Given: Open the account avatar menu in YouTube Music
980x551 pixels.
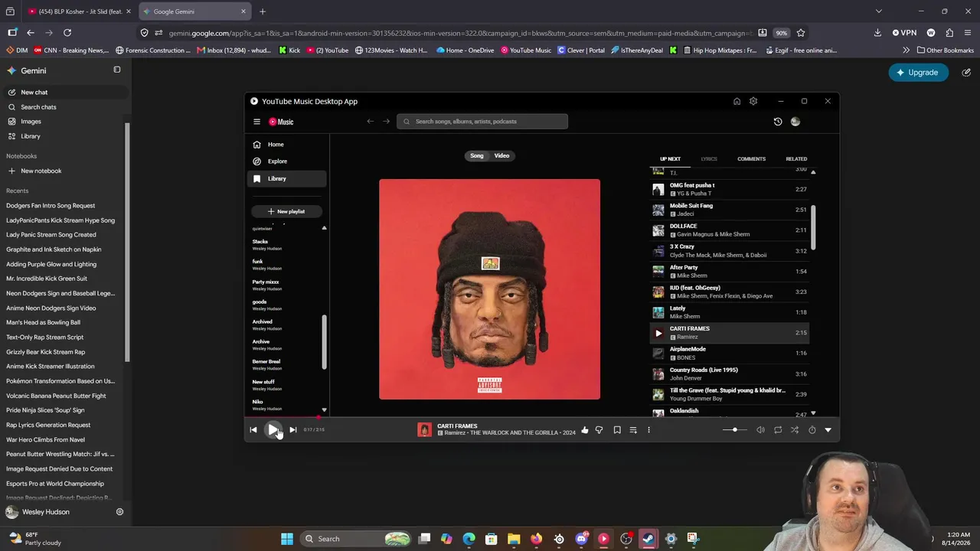Looking at the screenshot, I should [x=795, y=122].
